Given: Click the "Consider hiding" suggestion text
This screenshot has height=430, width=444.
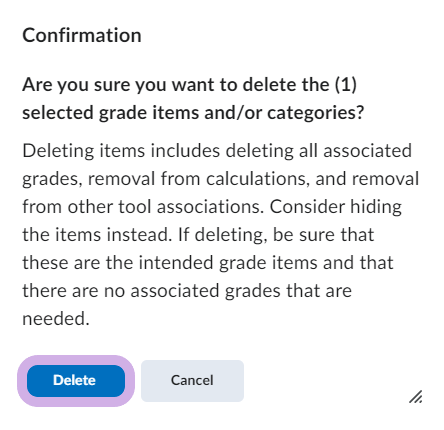Looking at the screenshot, I should pyautogui.click(x=336, y=207).
